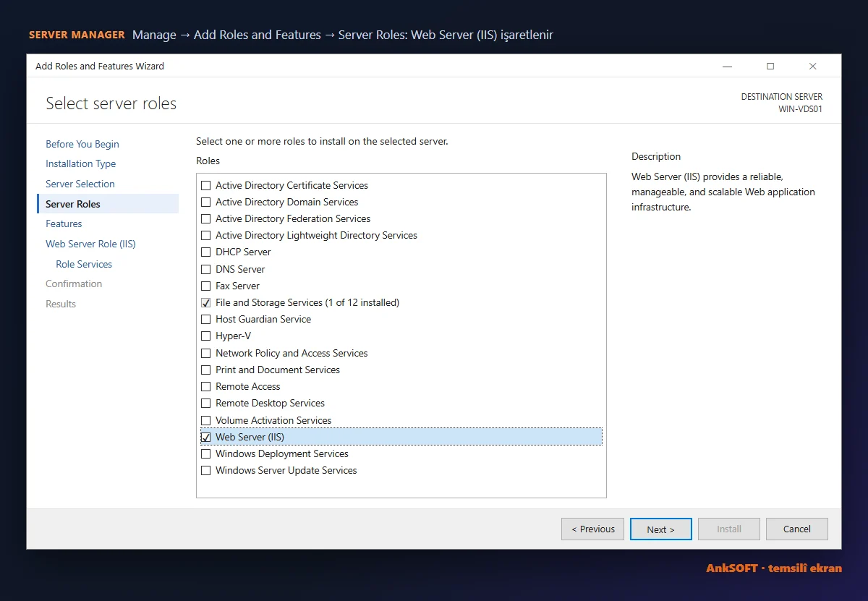Check Active Directory Lightweight Directory Services
Image resolution: width=868 pixels, height=601 pixels.
(206, 236)
